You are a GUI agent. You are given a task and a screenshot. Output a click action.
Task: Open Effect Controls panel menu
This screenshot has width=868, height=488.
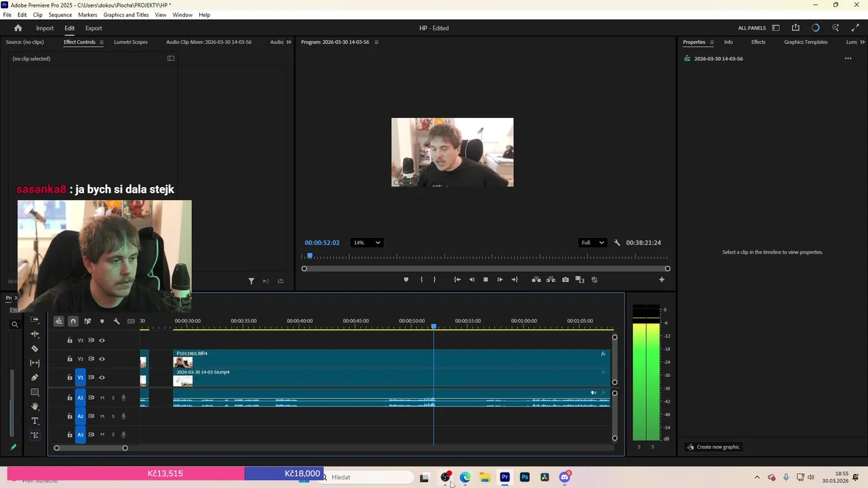[x=102, y=42]
